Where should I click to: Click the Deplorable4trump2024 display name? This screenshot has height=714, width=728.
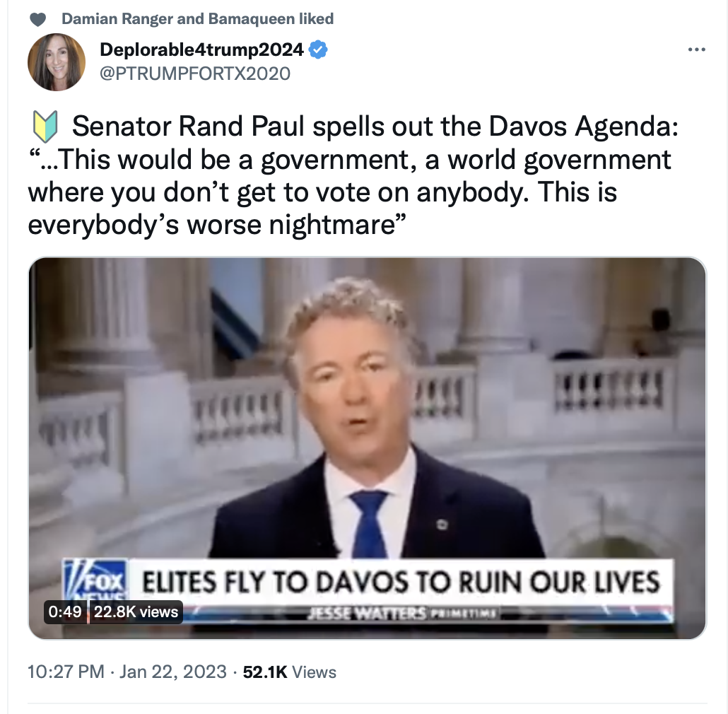201,49
